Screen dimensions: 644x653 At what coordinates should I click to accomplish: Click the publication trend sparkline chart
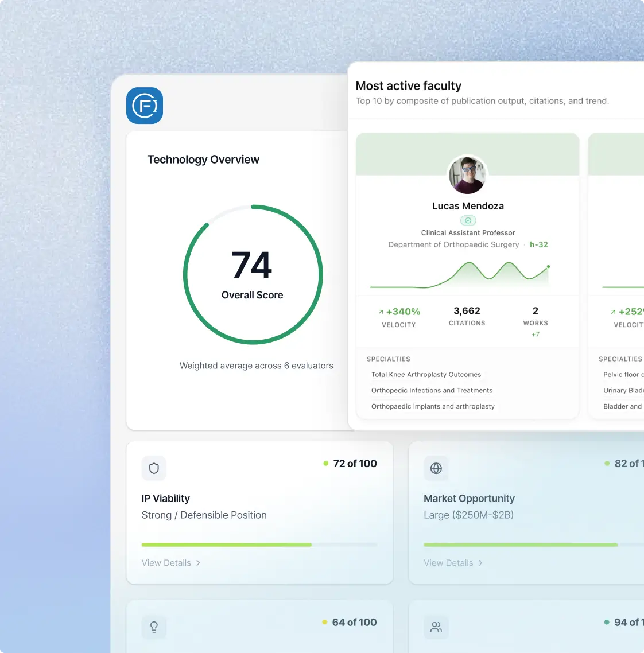coord(460,275)
